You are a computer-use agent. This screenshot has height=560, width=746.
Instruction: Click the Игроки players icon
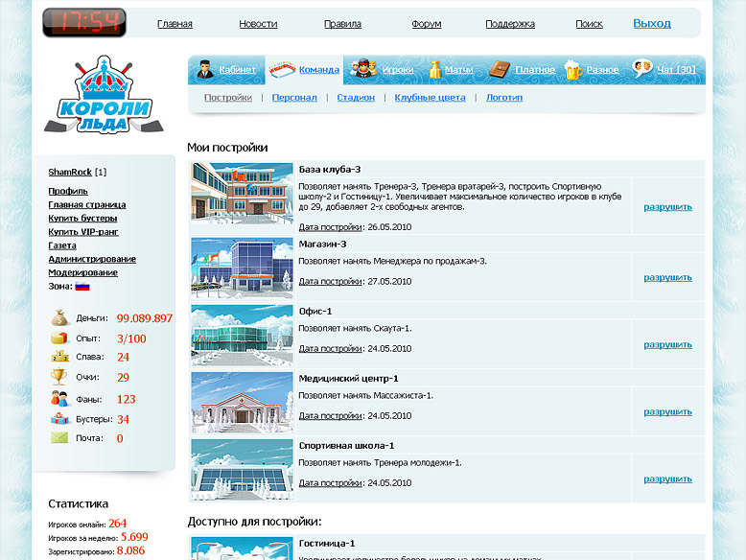[x=361, y=69]
